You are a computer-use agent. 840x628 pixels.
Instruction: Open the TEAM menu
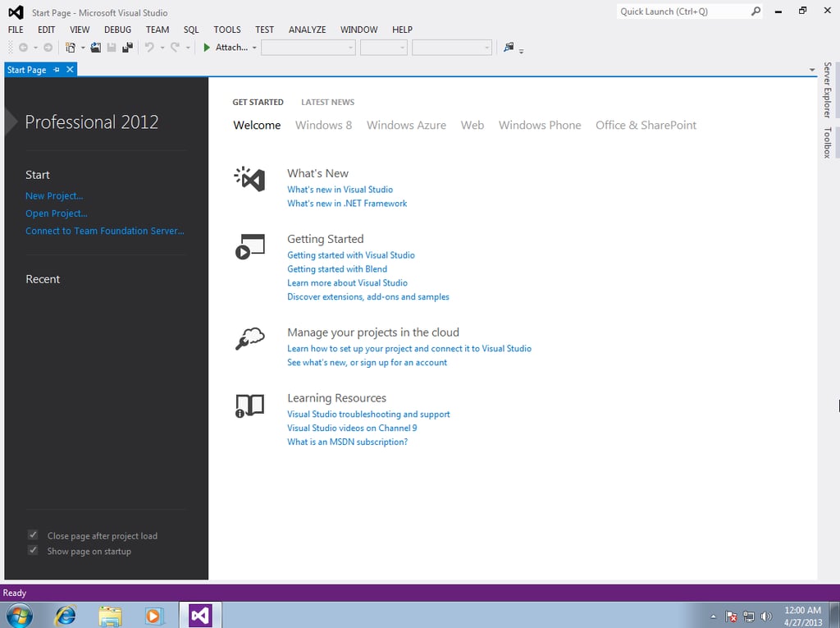click(157, 30)
